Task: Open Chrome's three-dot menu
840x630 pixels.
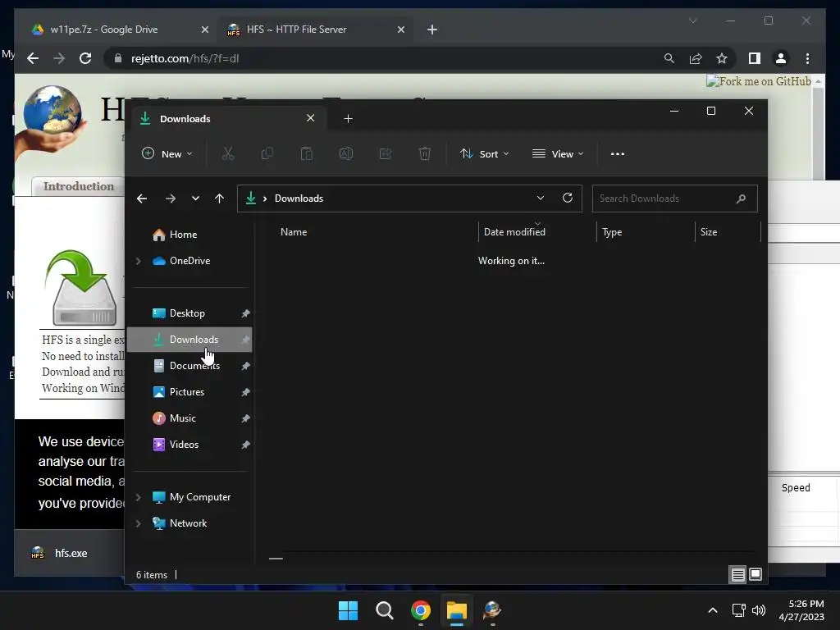Action: click(x=807, y=58)
